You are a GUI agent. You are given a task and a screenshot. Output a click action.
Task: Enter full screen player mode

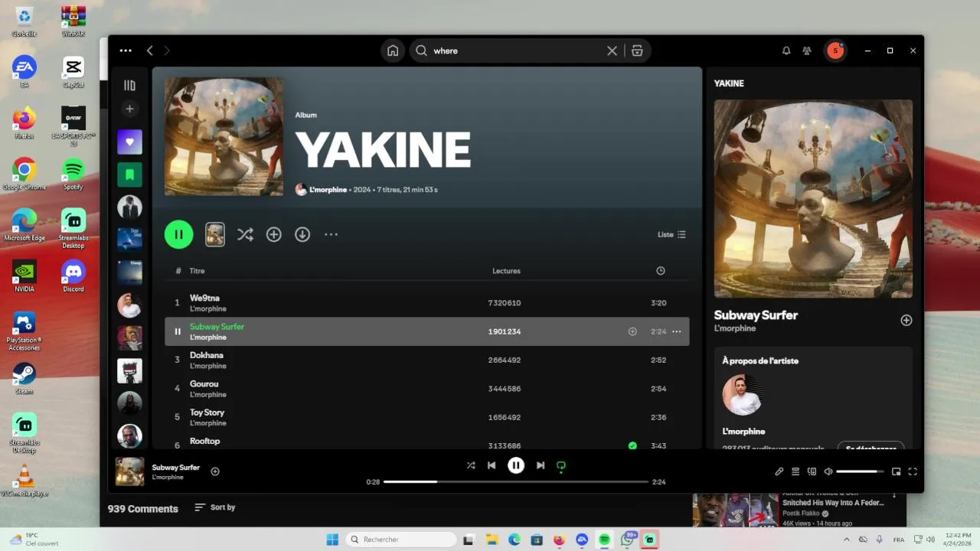(913, 471)
